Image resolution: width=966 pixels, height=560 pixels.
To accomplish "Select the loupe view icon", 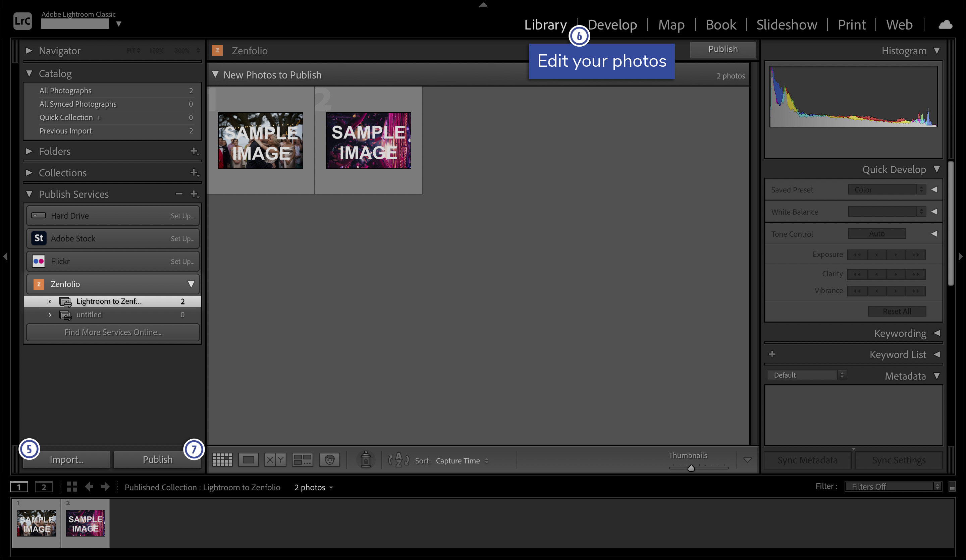I will coord(249,461).
